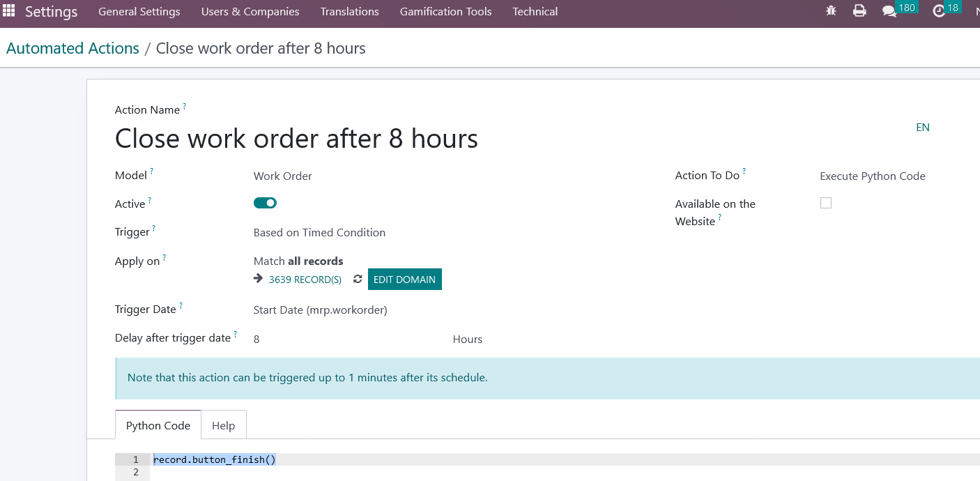Open the Technical menu
This screenshot has width=980, height=481.
pyautogui.click(x=535, y=12)
